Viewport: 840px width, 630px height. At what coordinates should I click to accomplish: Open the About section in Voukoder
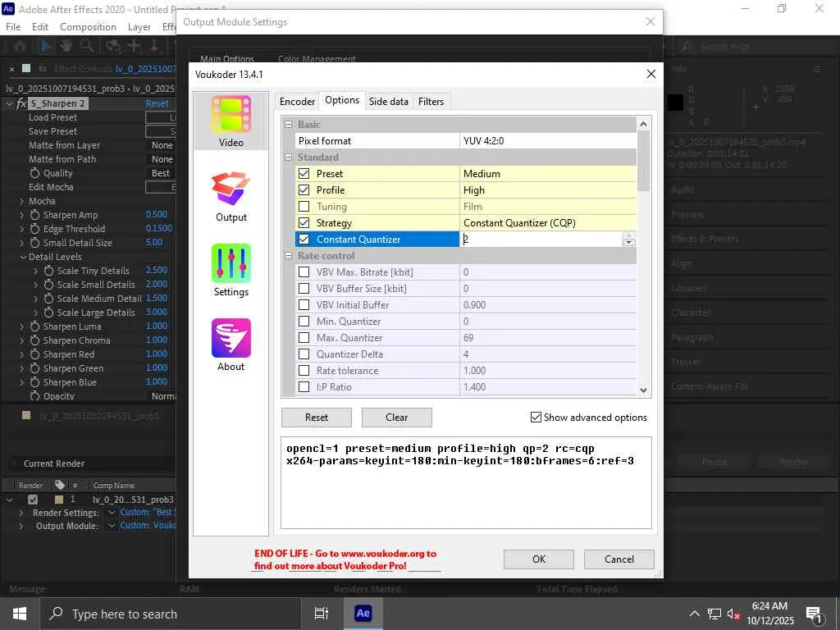tap(231, 345)
